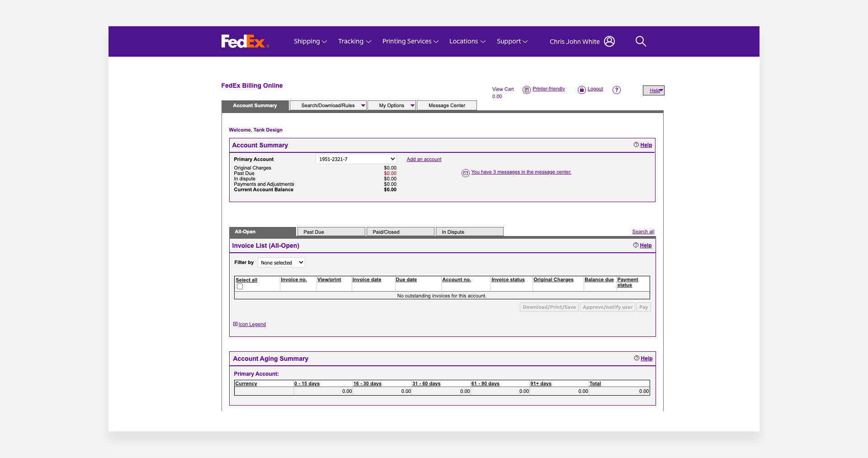The image size is (868, 458).
Task: Open the Primary Account dropdown
Action: (356, 159)
